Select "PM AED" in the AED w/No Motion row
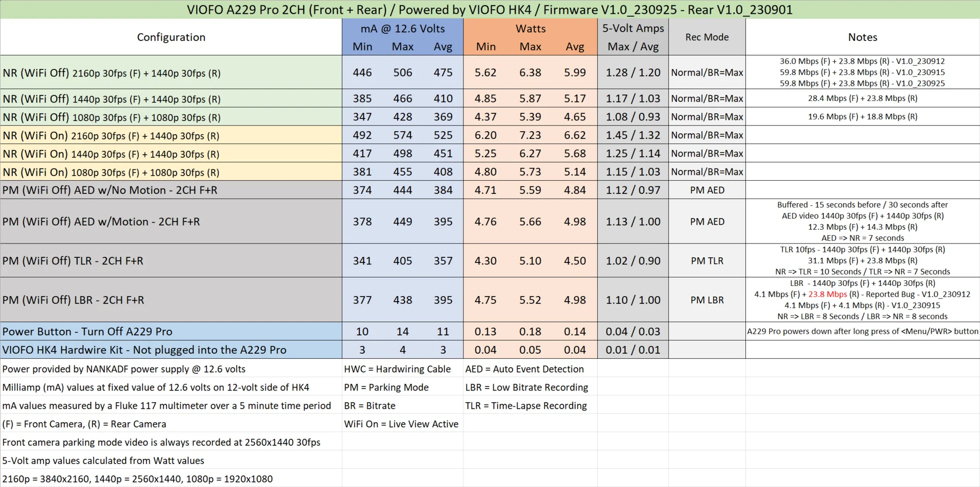 (x=707, y=190)
